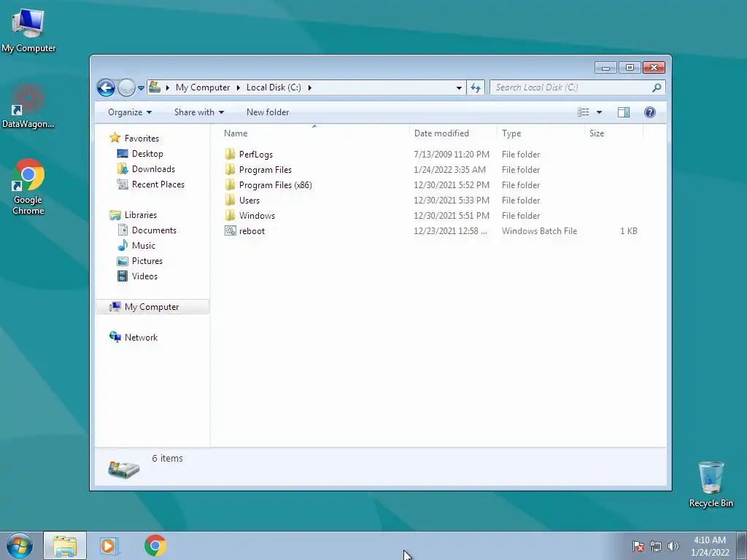Select the Recycle Bin desktop icon
The height and width of the screenshot is (560, 747).
711,484
